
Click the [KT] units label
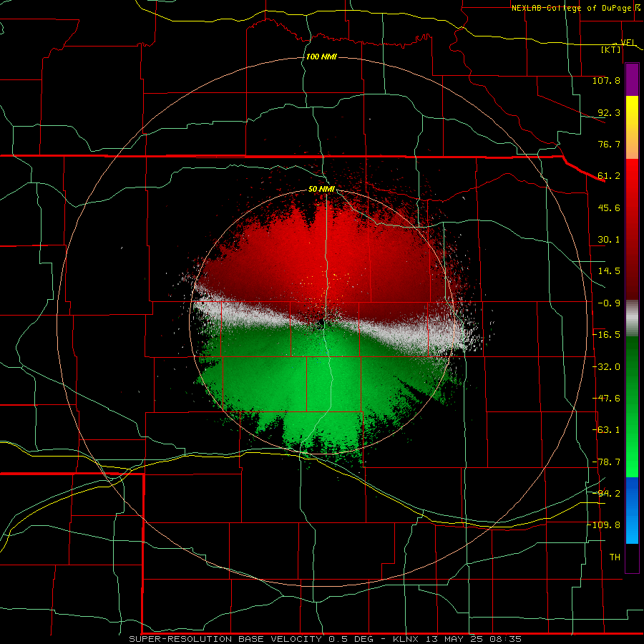(611, 49)
